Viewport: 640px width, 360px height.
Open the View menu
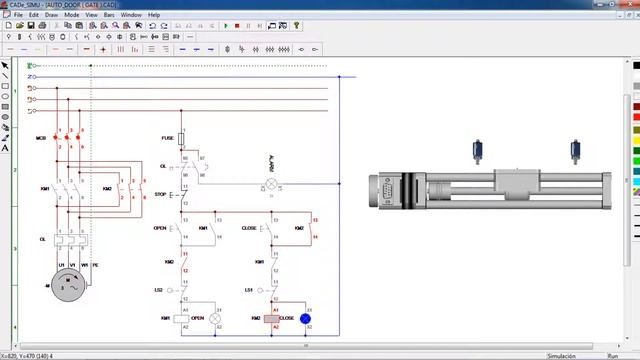(91, 15)
